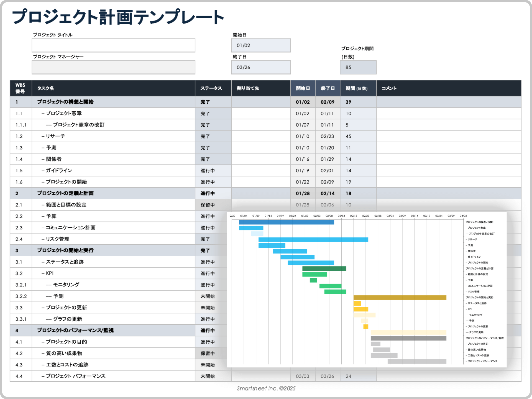Select the 未開始 status of 予測 row 3.2.2
Screen dimensions: 532x399
207,296
